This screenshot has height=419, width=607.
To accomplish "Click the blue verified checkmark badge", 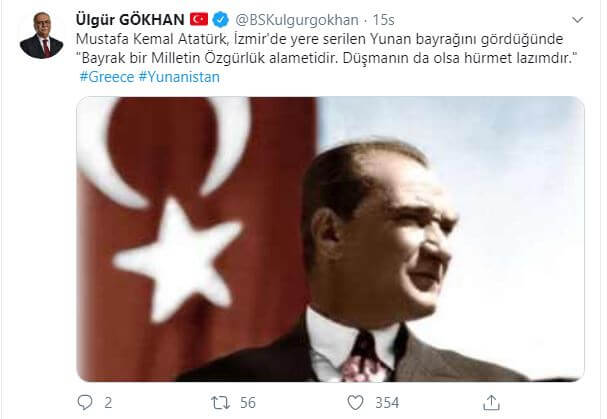I will tap(220, 20).
